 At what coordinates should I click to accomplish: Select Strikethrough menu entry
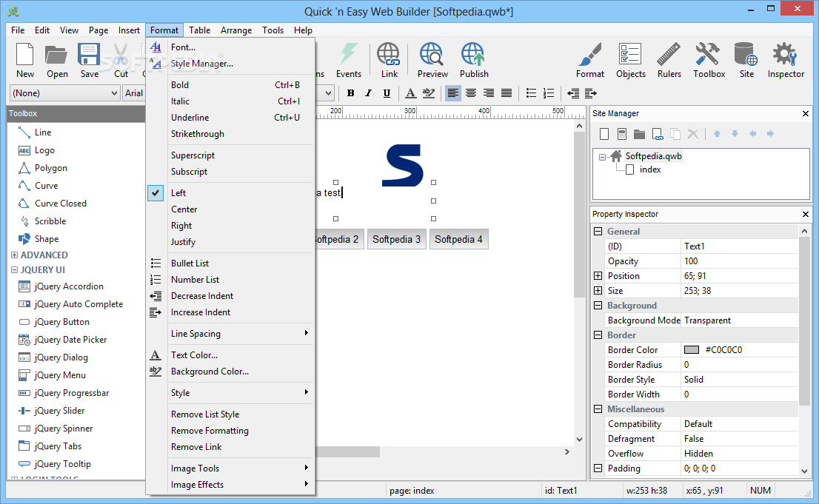coord(230,134)
